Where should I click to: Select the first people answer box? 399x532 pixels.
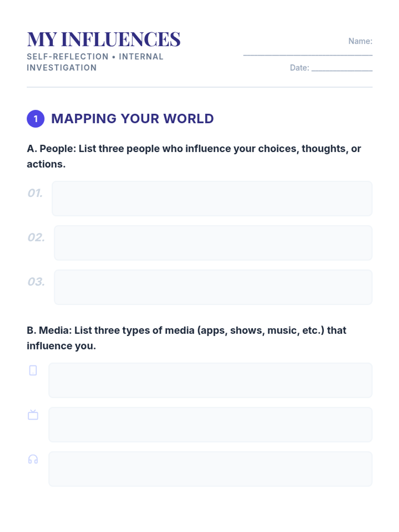(x=212, y=199)
